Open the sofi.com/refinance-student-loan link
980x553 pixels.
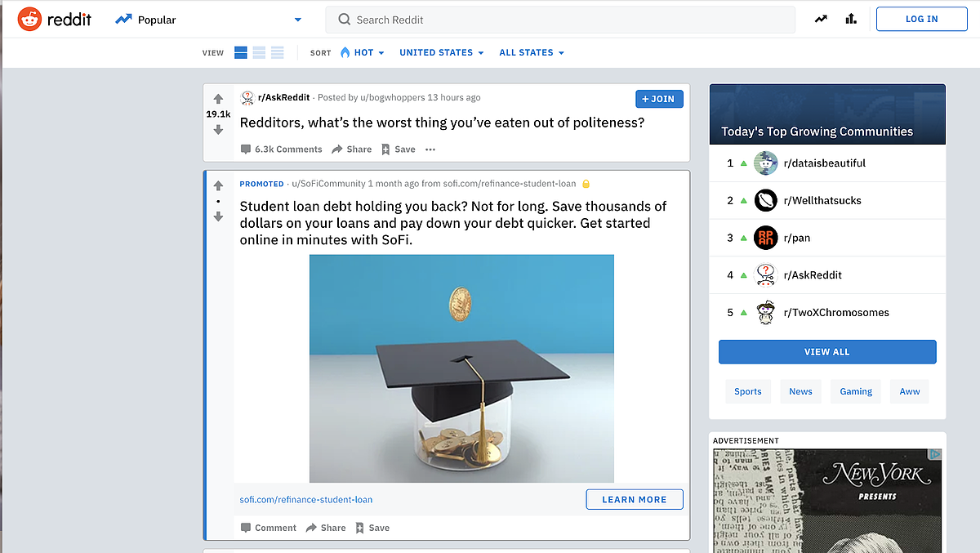pos(305,499)
